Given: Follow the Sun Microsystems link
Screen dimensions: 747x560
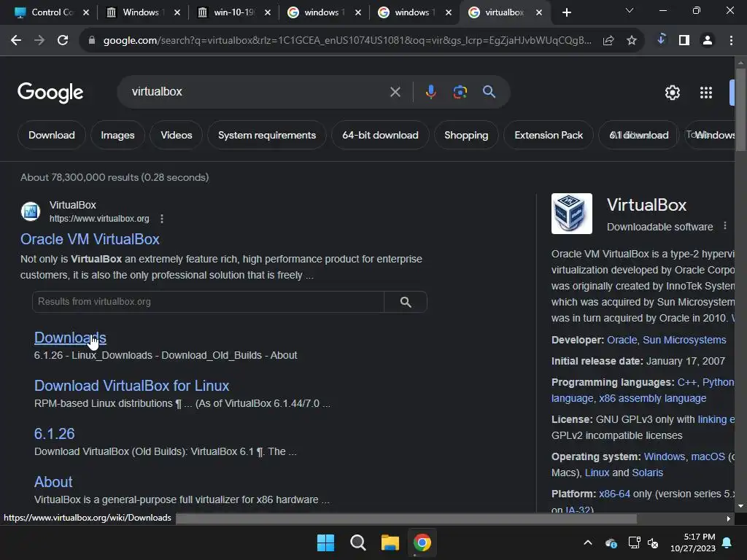Looking at the screenshot, I should click(684, 340).
